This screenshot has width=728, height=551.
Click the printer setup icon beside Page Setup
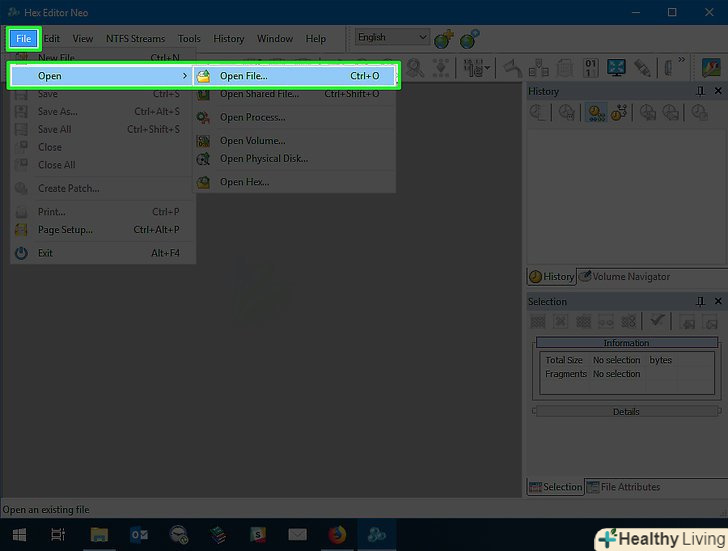(21, 230)
